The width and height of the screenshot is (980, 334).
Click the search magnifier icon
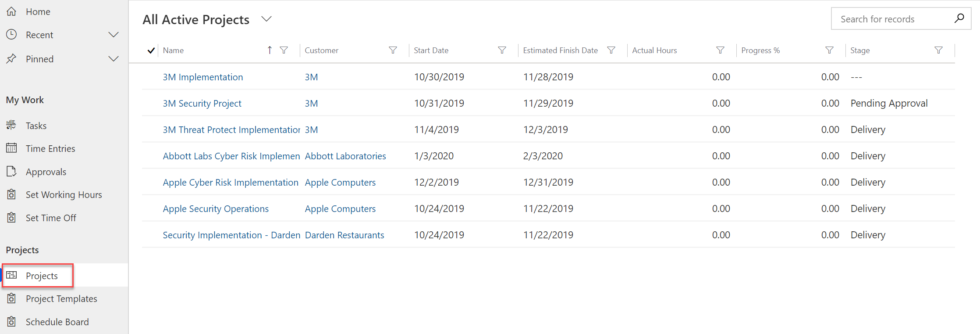(959, 18)
